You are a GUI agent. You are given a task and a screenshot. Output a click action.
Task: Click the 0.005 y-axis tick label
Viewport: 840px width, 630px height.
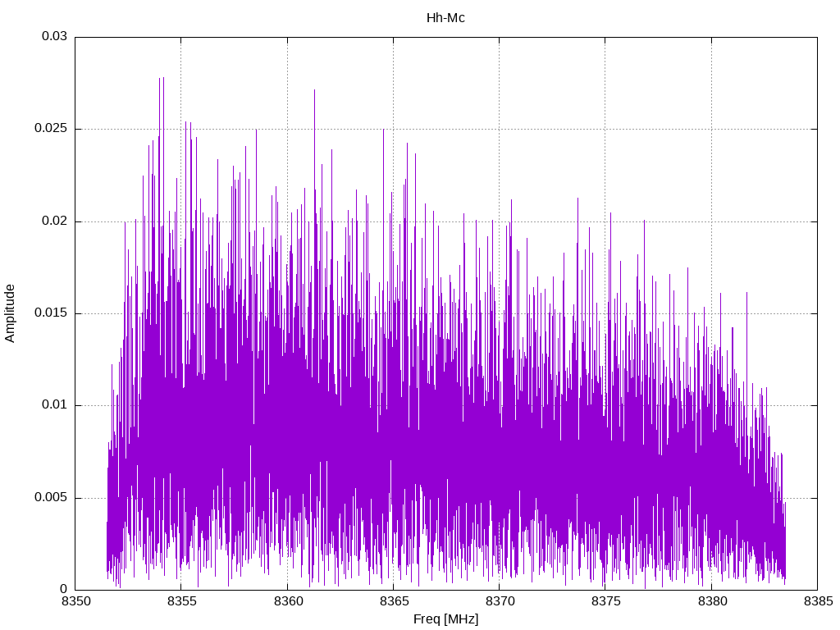tap(52, 497)
